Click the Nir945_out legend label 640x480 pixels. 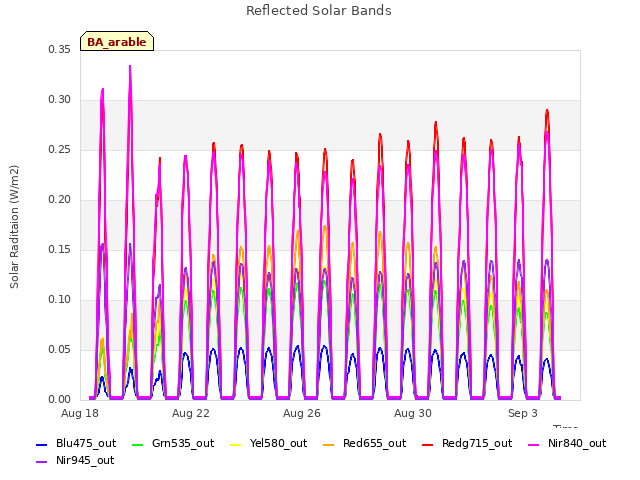coord(85,460)
